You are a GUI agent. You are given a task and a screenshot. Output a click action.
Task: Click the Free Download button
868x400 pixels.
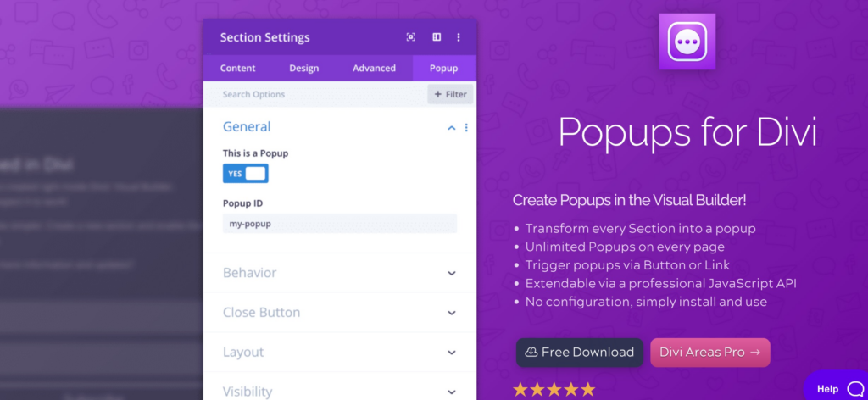coord(580,353)
